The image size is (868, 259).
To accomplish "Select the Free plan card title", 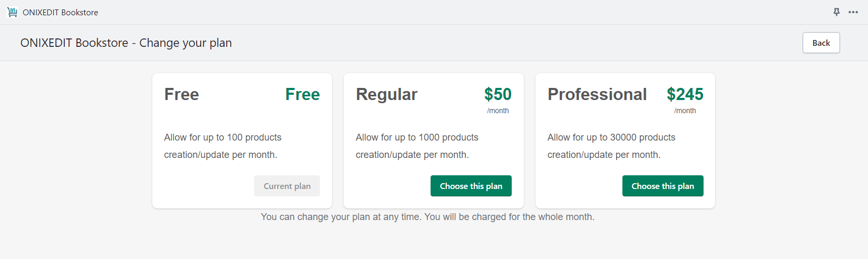I will (182, 94).
